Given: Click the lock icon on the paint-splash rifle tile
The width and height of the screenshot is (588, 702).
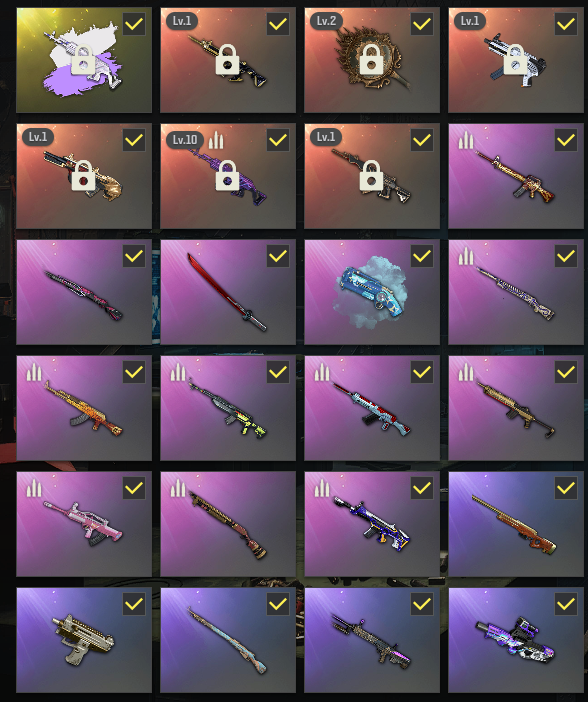Looking at the screenshot, I should pyautogui.click(x=83, y=59).
